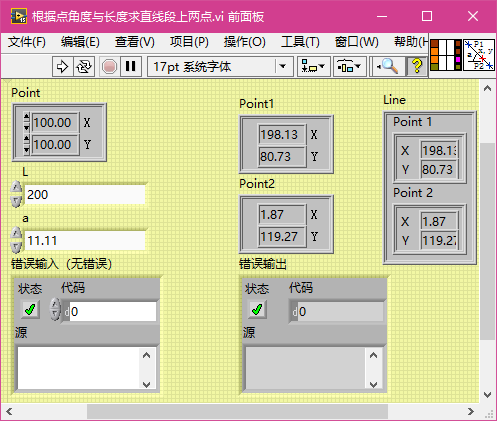497x421 pixels.
Task: Increment the L value stepper
Action: coord(16,188)
